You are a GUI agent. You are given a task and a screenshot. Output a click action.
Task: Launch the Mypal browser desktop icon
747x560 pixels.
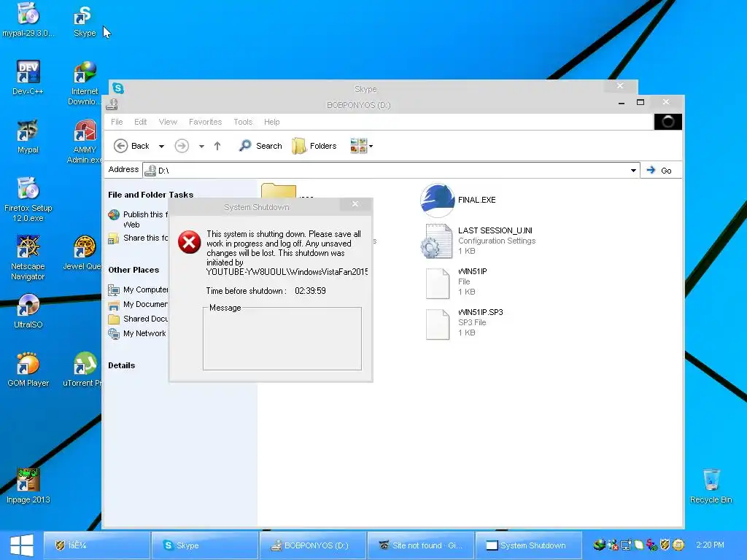(28, 136)
